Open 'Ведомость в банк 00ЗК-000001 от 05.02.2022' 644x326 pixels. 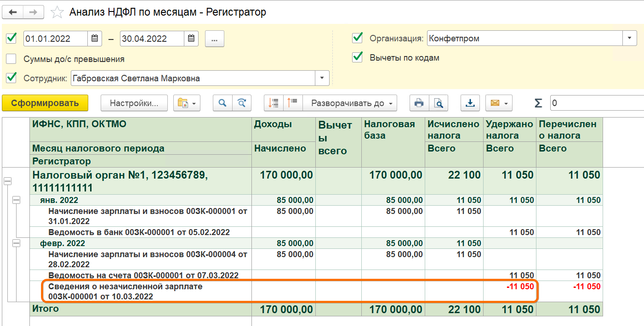point(141,232)
